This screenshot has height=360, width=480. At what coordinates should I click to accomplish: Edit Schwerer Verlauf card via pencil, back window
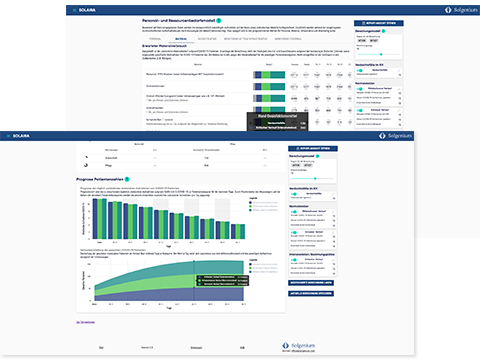tap(399, 110)
